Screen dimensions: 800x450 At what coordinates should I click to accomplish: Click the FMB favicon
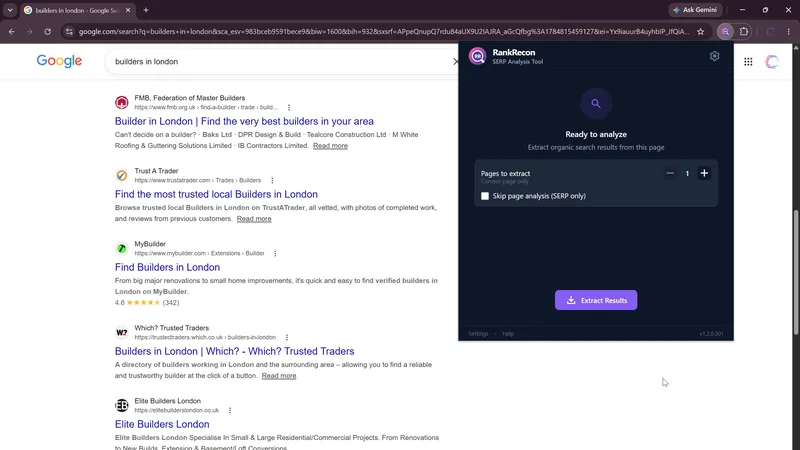(x=121, y=103)
